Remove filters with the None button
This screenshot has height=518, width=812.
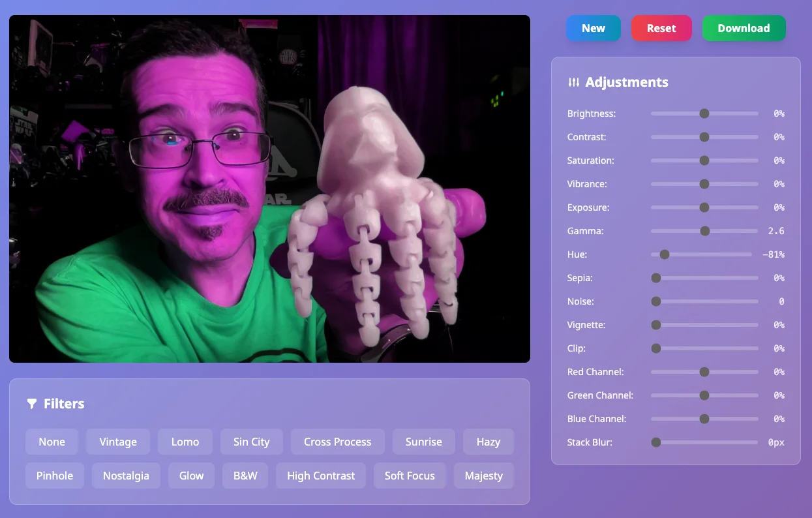pos(52,442)
